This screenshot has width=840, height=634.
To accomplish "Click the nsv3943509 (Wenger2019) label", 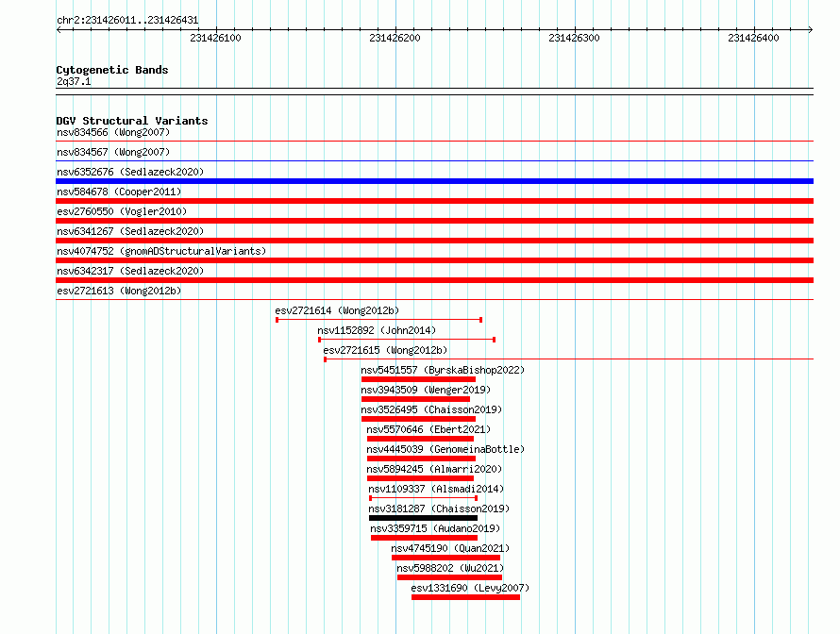I will 426,390.
